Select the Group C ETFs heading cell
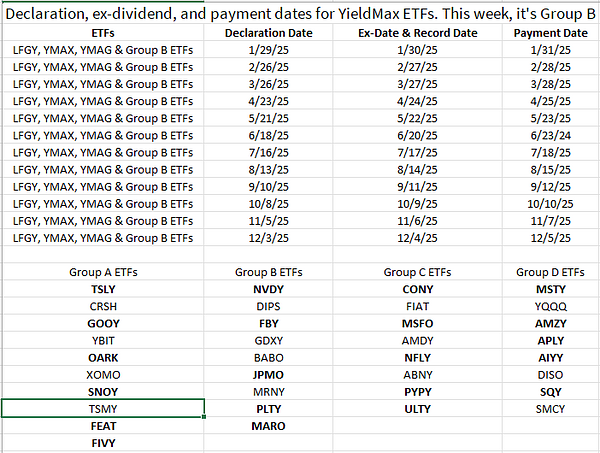 (x=417, y=271)
